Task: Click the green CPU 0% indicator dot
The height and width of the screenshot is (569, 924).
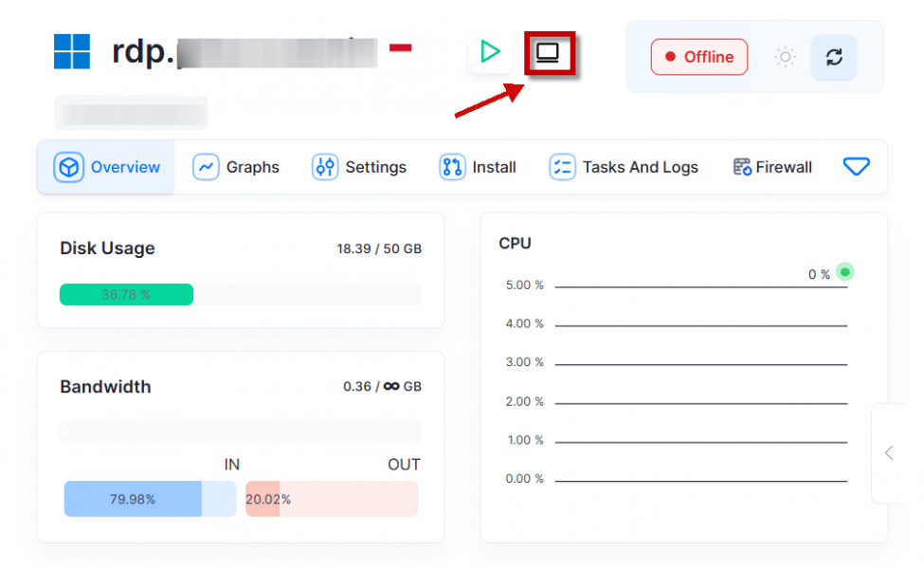Action: (x=845, y=272)
